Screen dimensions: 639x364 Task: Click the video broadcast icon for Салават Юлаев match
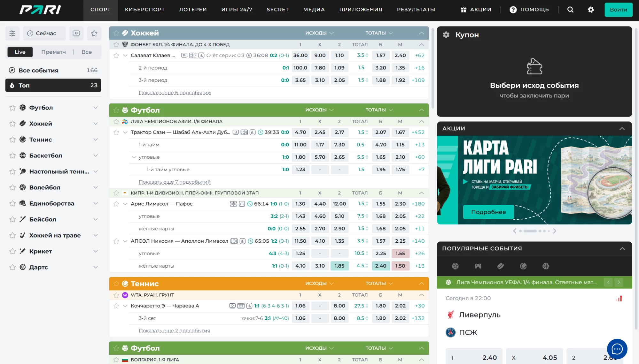pos(184,55)
